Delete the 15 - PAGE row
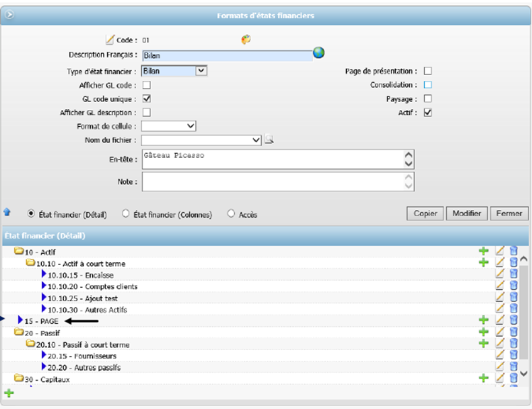Viewport: 532px width, 409px height. tap(514, 320)
